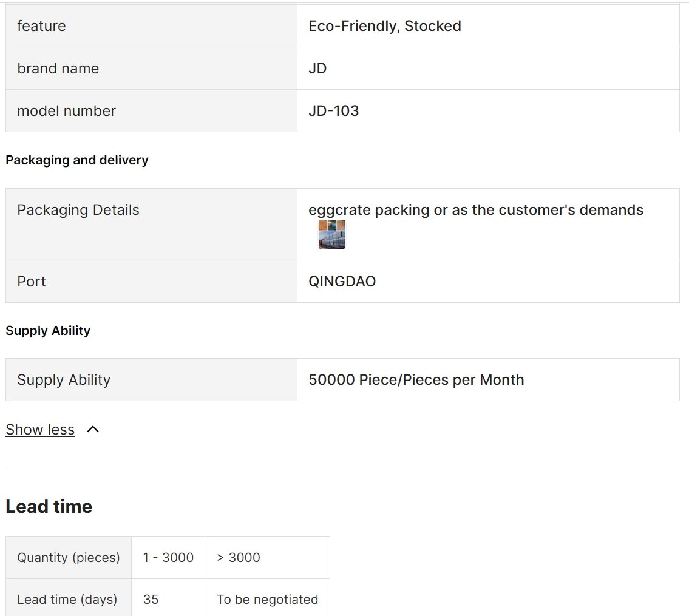The height and width of the screenshot is (616, 689).
Task: Click the Packaging Details label cell
Action: coord(151,224)
